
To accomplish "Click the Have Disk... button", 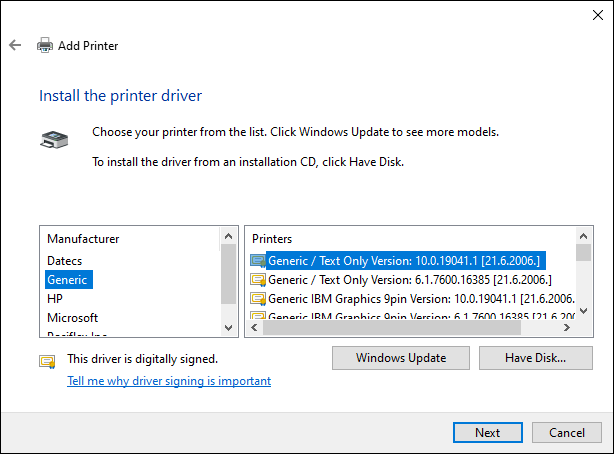I will (536, 358).
